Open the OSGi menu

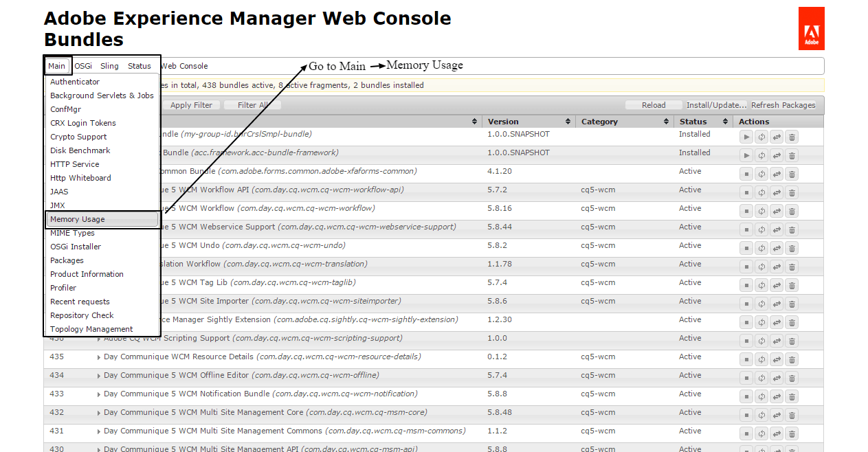coord(83,65)
